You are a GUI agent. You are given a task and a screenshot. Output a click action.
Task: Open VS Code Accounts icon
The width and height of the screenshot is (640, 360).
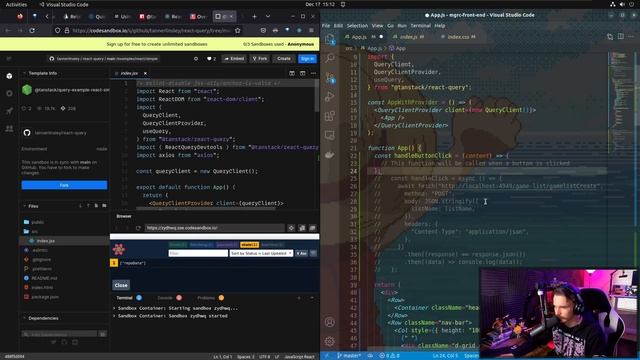tap(330, 322)
